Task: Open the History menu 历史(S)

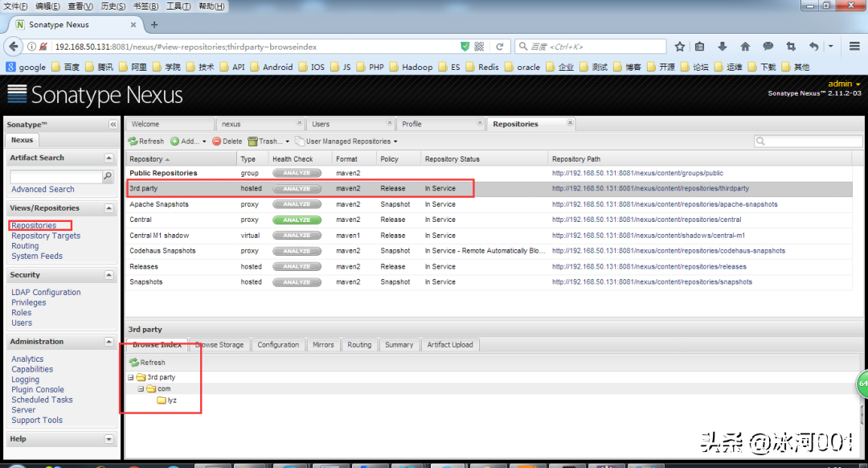Action: 113,6
